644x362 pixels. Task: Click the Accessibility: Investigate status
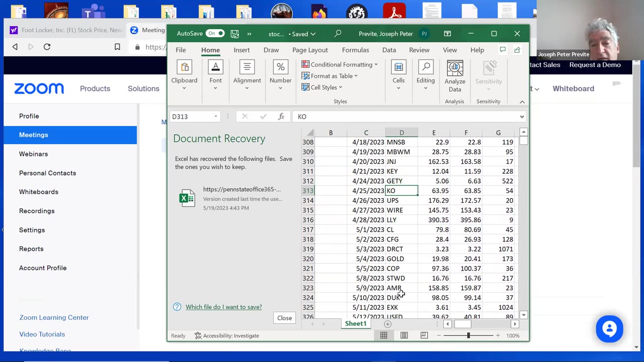click(227, 335)
